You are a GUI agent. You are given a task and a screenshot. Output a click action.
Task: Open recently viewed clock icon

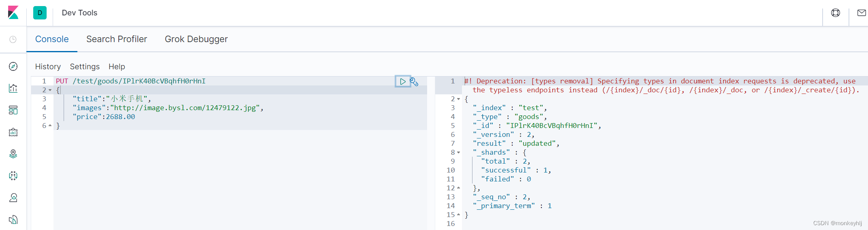click(x=13, y=39)
